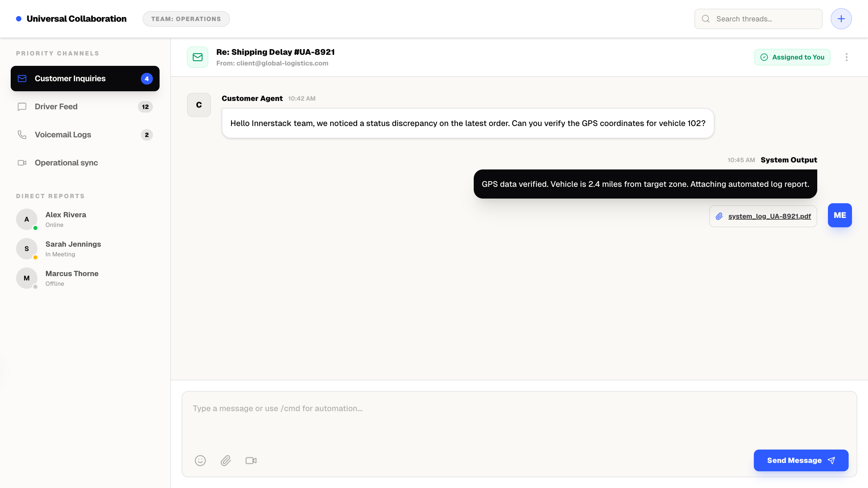The image size is (868, 488).
Task: Toggle the Assigned to You status
Action: (792, 57)
